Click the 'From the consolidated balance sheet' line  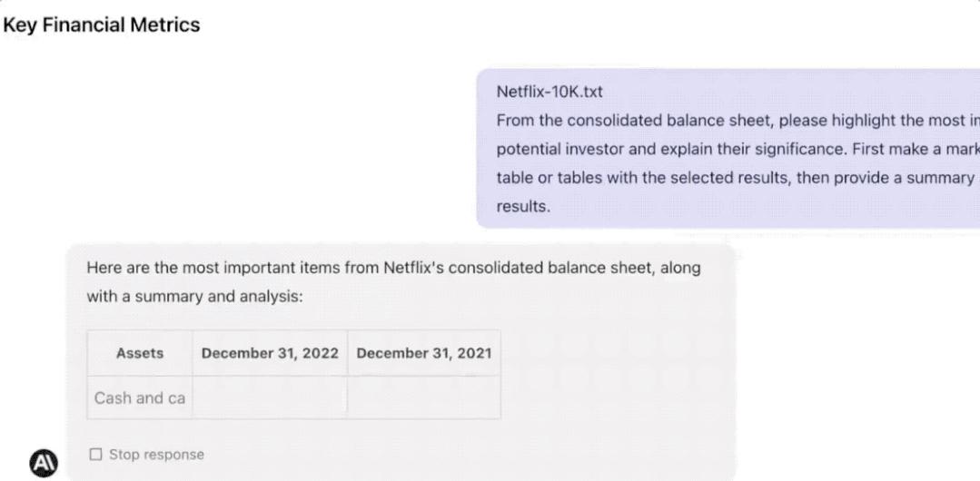pyautogui.click(x=727, y=121)
